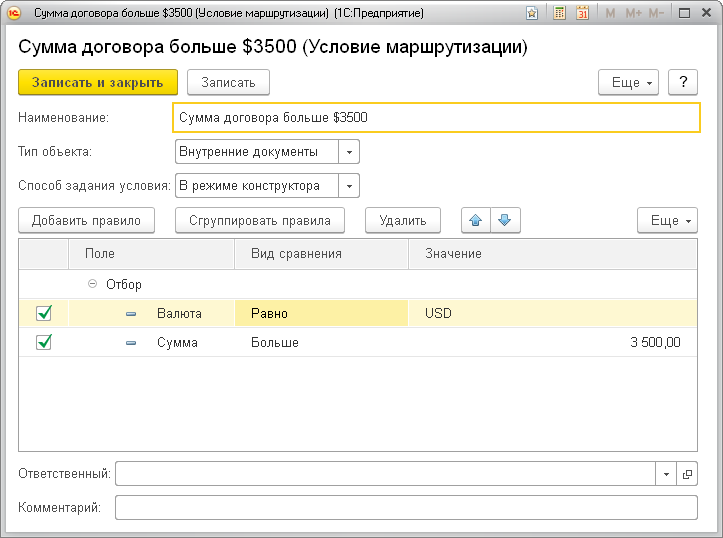The height and width of the screenshot is (538, 723).
Task: Click the Записать button
Action: [x=228, y=82]
